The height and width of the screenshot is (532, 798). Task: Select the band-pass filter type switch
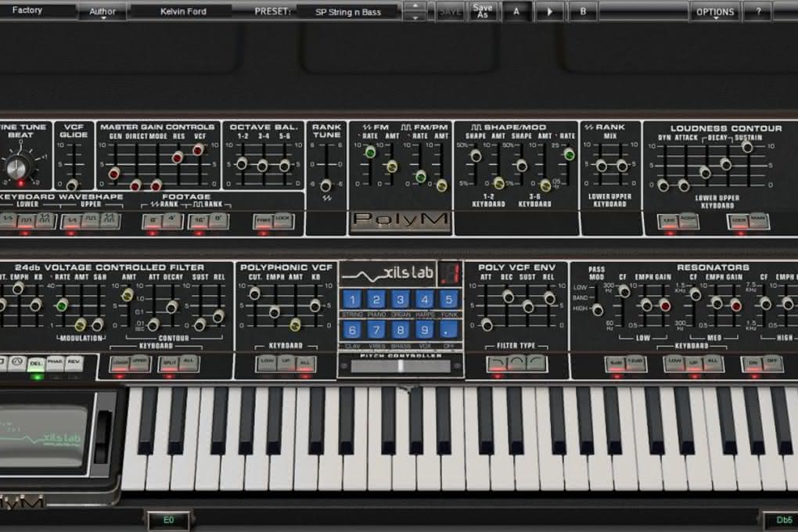click(x=516, y=363)
